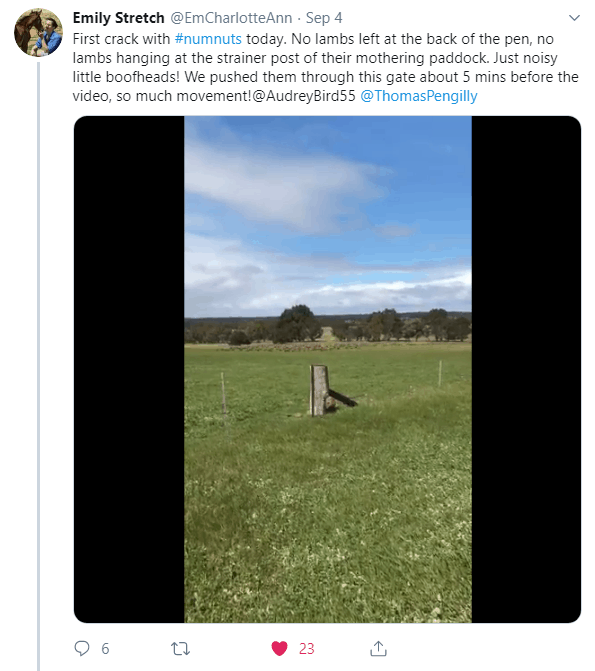This screenshot has width=595, height=671.
Task: Open tweet options chevron menu
Action: click(574, 18)
